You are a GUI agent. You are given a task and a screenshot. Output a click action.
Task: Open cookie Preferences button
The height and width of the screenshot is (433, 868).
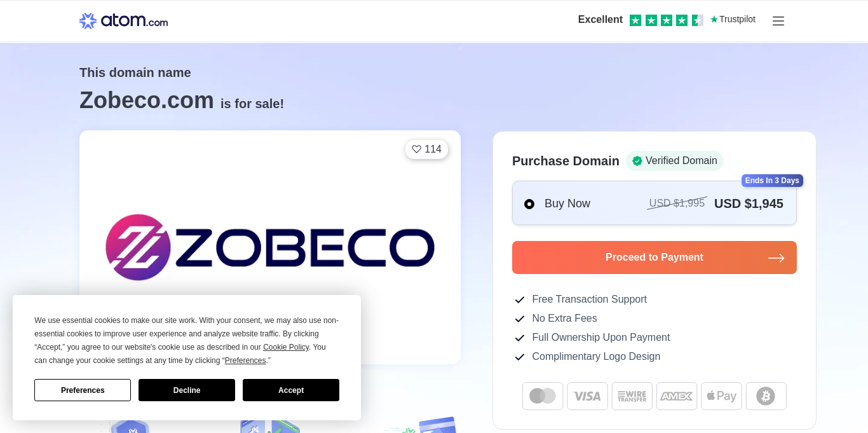(x=83, y=390)
